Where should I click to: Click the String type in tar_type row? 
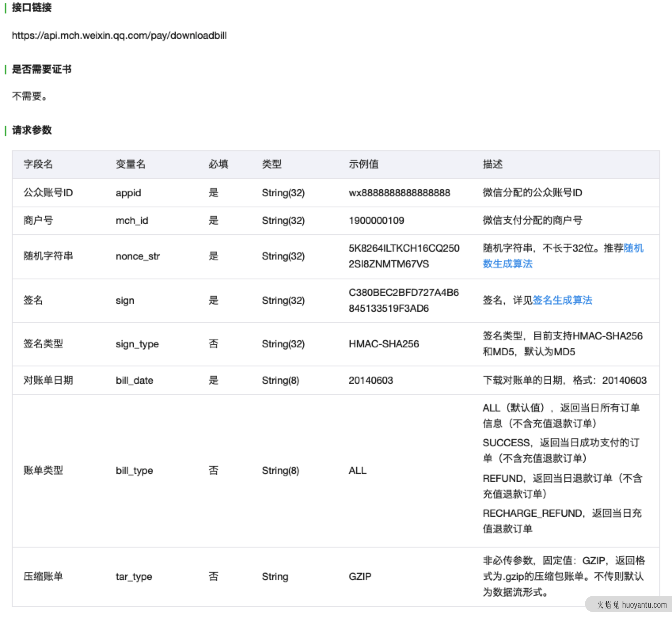pyautogui.click(x=275, y=577)
